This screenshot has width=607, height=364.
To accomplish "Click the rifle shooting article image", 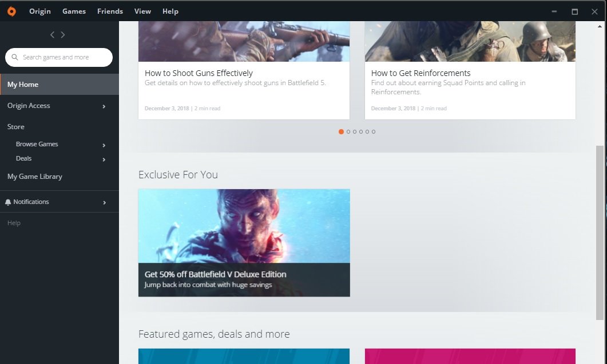I will [244, 41].
